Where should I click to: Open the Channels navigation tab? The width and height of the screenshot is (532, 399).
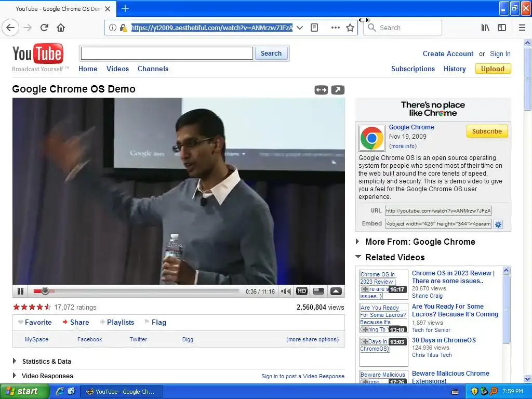(153, 69)
